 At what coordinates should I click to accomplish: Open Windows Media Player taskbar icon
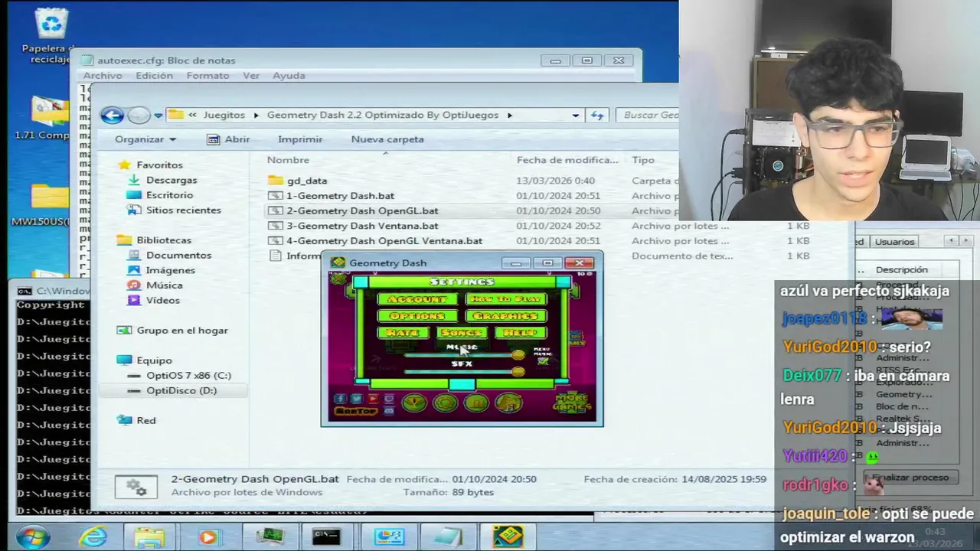pyautogui.click(x=207, y=537)
